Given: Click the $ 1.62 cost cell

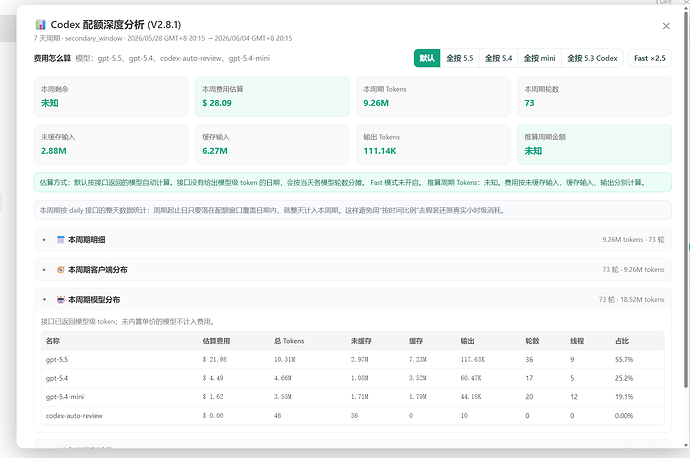Looking at the screenshot, I should click(x=213, y=397).
